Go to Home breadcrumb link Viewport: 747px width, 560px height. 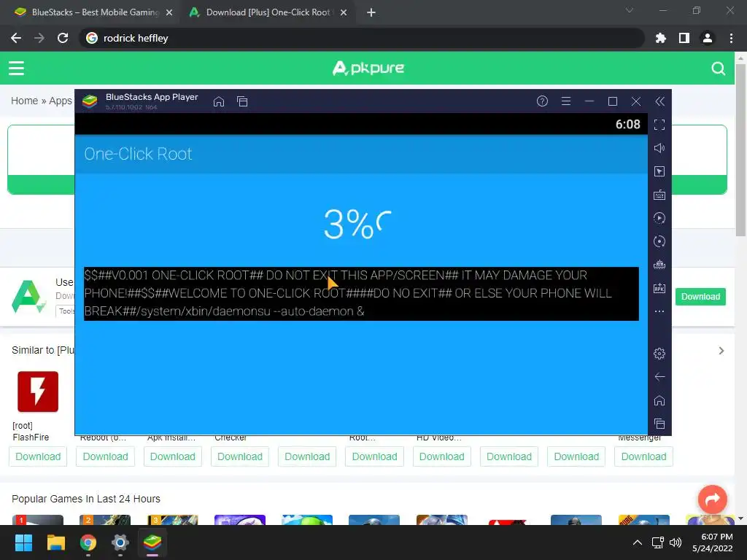[x=24, y=101]
